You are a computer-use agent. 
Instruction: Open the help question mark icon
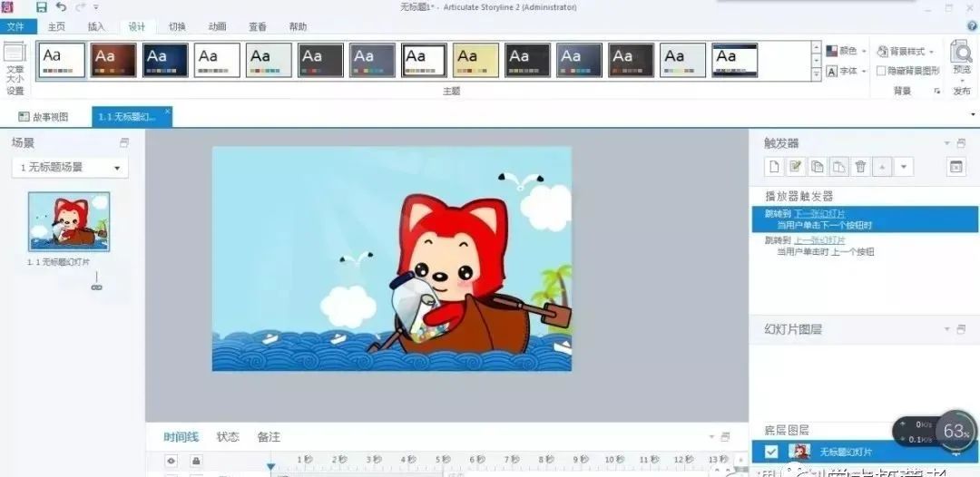pos(972,26)
